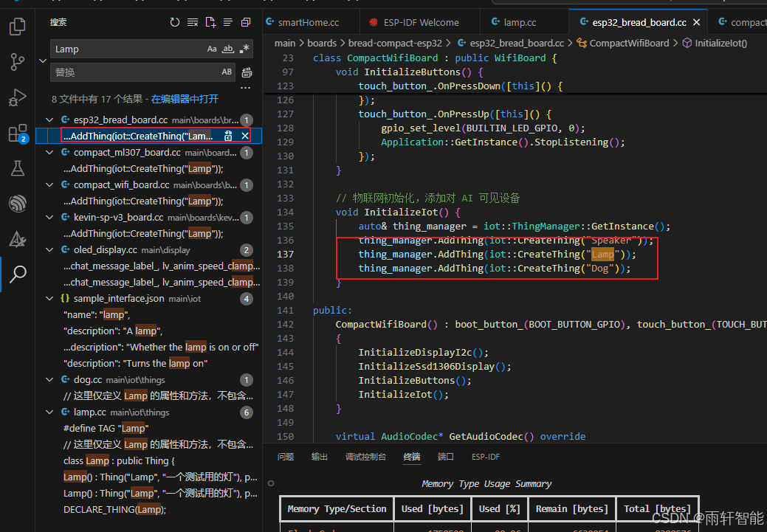Collapse the replace field toggle arrow
The height and width of the screenshot is (532, 767).
[x=43, y=61]
